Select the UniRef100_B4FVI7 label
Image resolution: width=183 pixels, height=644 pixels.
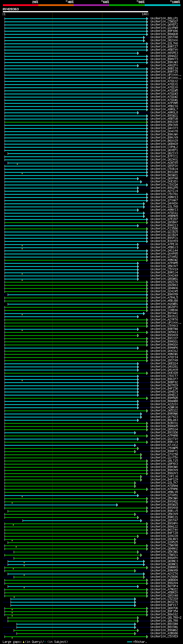click(x=164, y=605)
